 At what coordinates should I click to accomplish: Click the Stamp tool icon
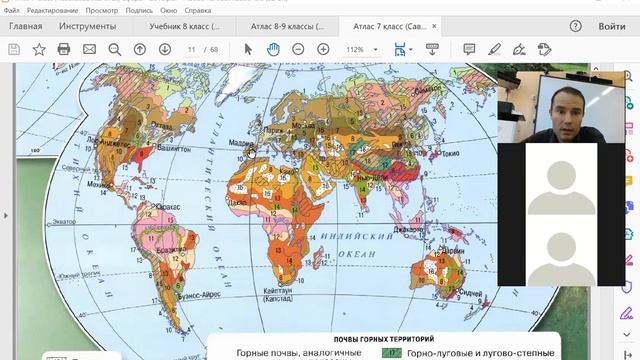(x=544, y=50)
